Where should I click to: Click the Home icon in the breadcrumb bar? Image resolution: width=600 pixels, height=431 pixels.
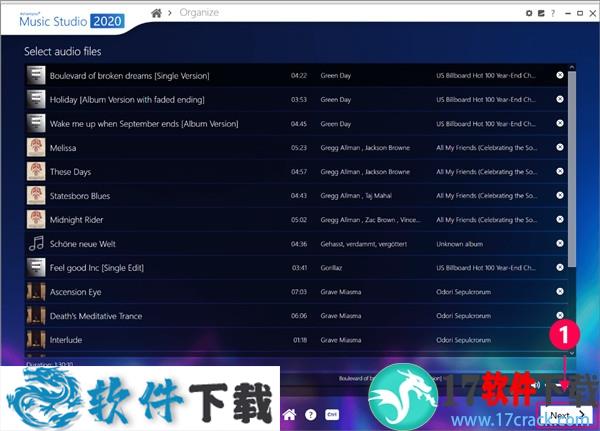(x=155, y=12)
